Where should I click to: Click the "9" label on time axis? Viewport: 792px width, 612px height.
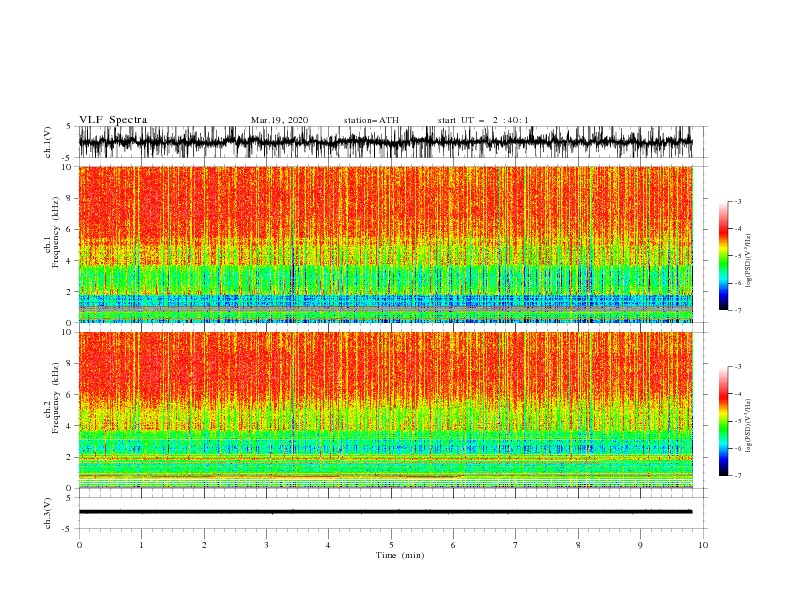[640, 545]
